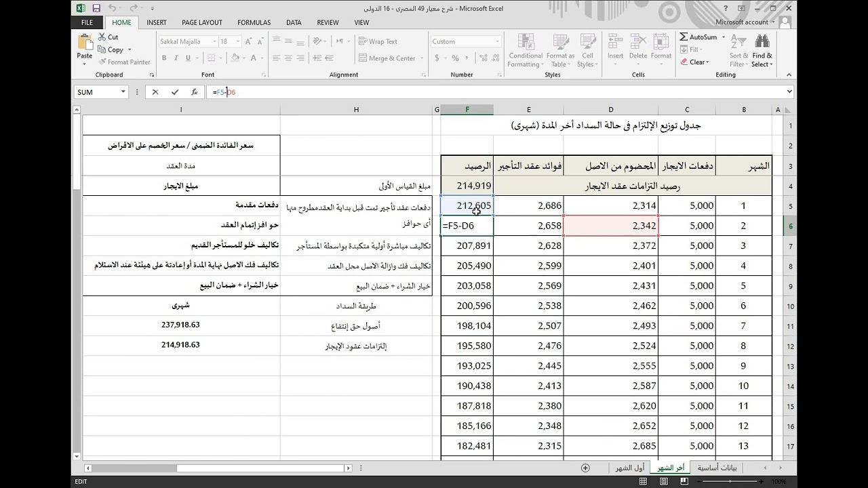This screenshot has height=488, width=868.
Task: Click Cell Styles button
Action: click(x=587, y=51)
